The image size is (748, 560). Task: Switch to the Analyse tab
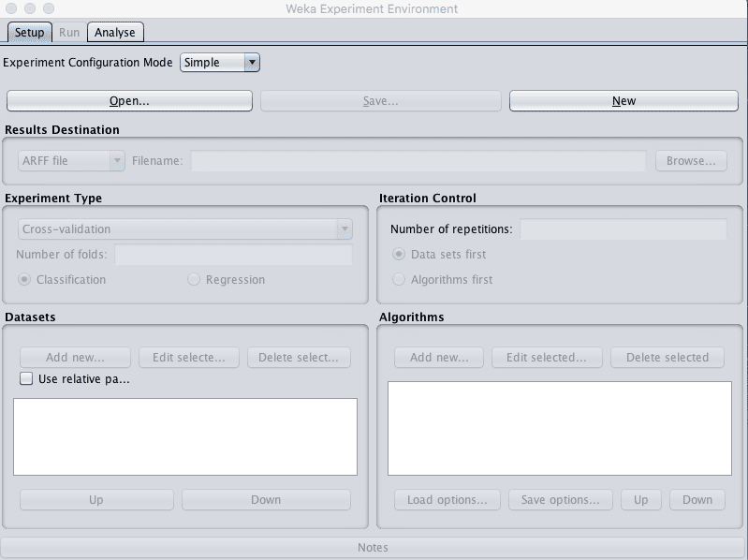[115, 33]
